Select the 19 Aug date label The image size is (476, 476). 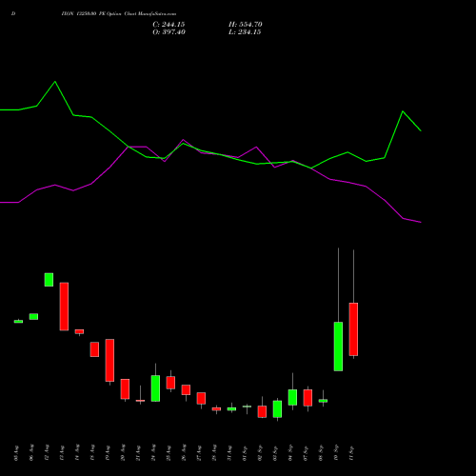(108, 453)
